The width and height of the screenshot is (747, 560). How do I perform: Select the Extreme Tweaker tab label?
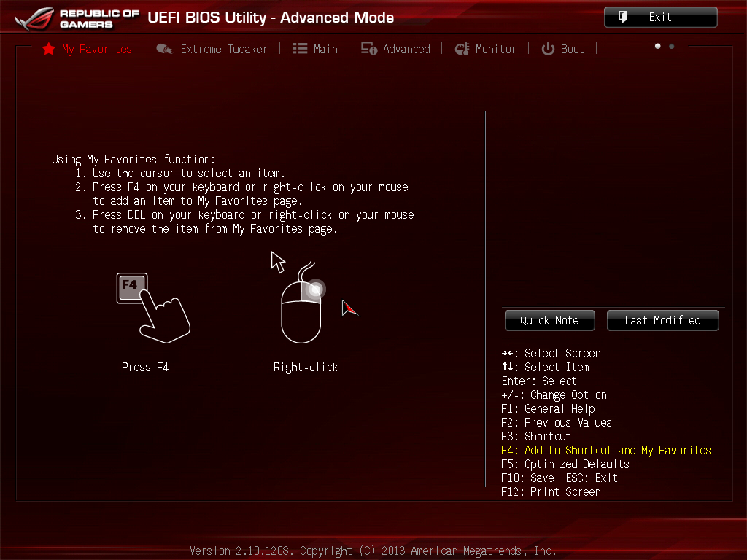[224, 49]
